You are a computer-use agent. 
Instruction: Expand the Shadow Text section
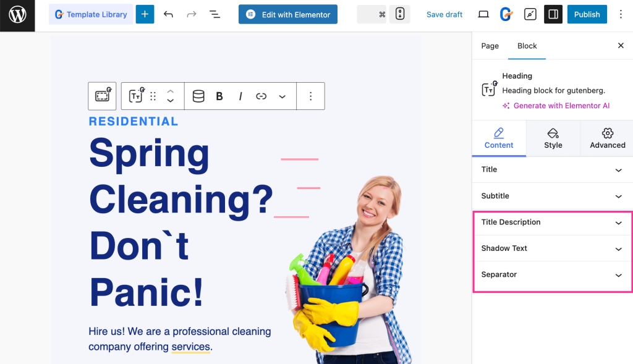tap(552, 248)
